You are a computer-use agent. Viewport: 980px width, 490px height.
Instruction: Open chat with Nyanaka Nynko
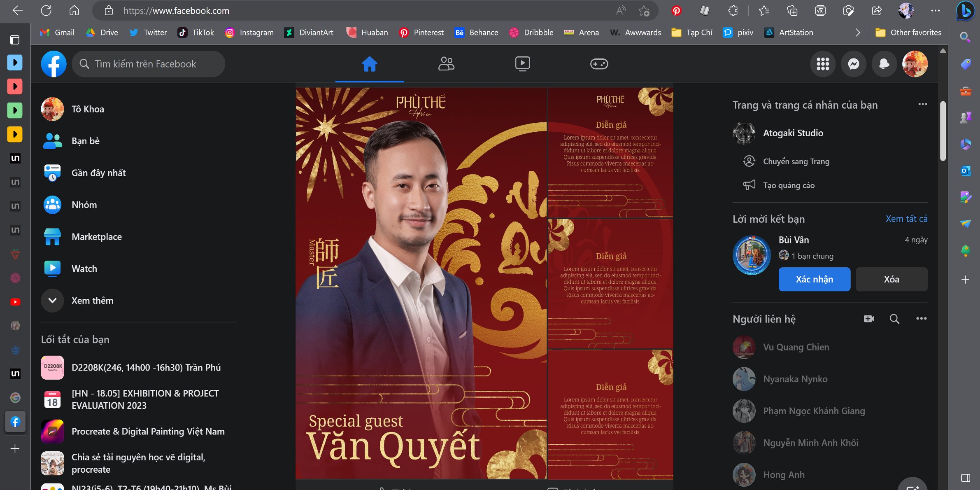(830, 379)
